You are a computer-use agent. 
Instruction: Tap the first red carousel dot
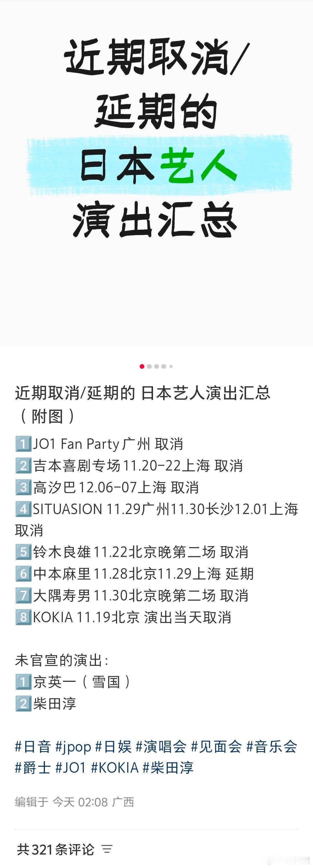[x=142, y=366]
